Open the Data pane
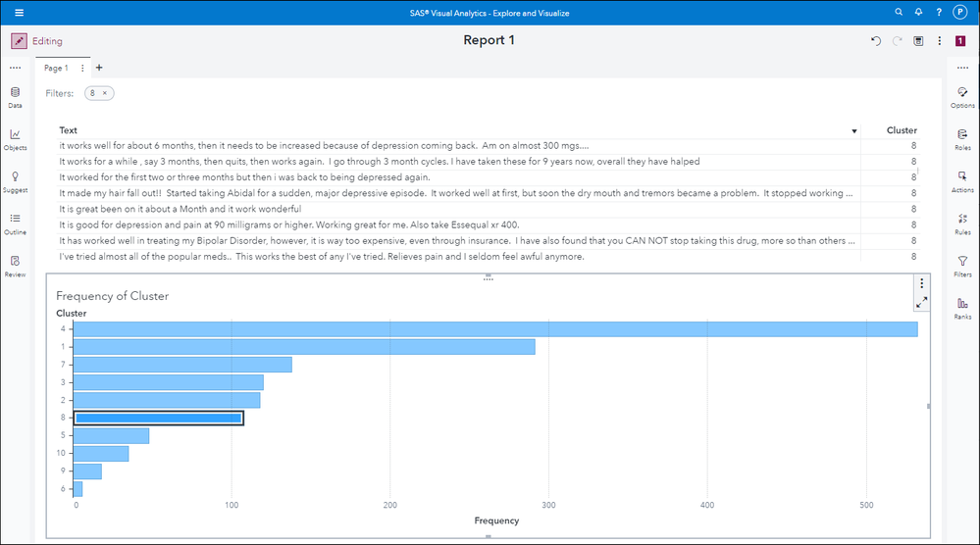Viewport: 980px width, 545px height. click(15, 97)
